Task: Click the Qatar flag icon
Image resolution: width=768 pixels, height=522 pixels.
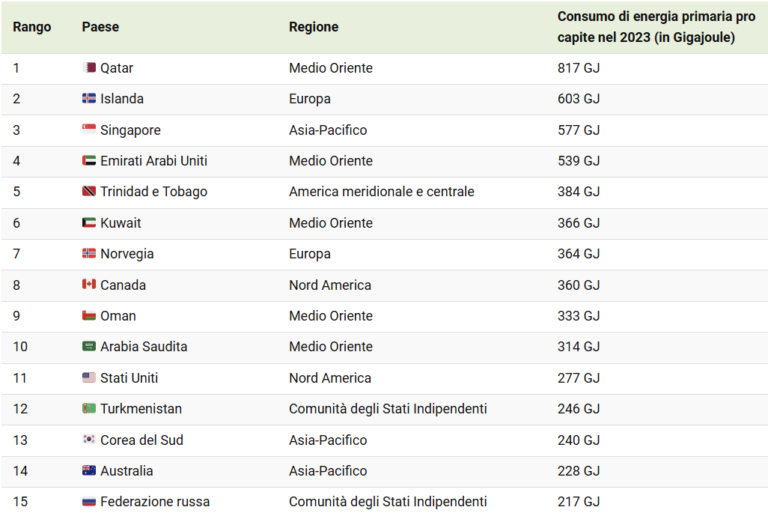Action: 89,68
